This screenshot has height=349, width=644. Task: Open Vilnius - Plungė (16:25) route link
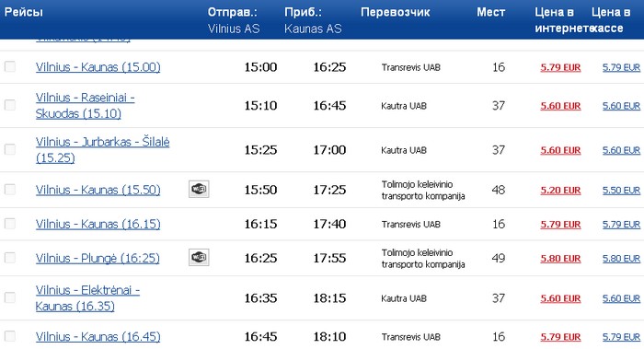pos(98,258)
